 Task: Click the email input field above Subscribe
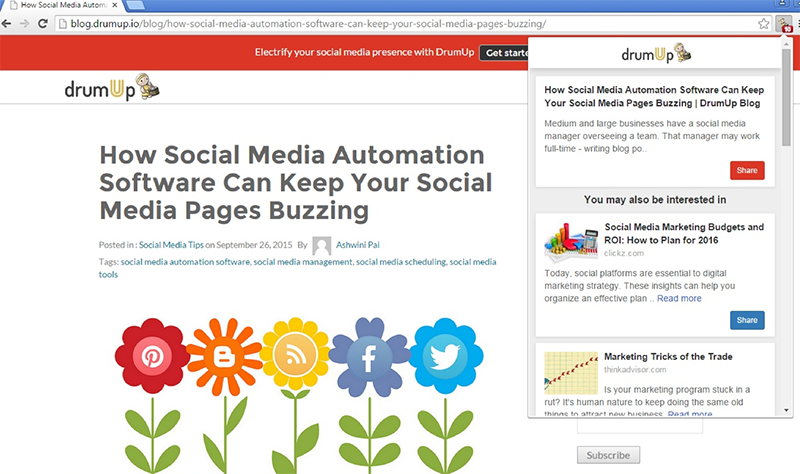pos(640,426)
